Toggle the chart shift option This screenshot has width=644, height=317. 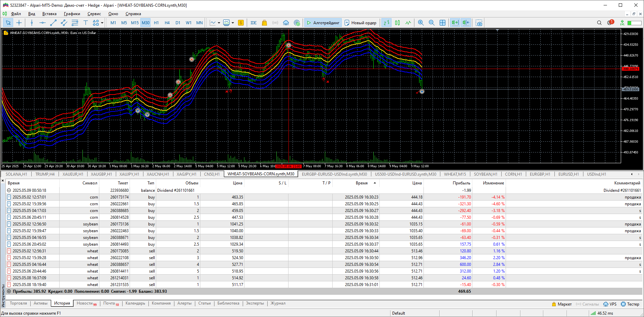pyautogui.click(x=466, y=23)
